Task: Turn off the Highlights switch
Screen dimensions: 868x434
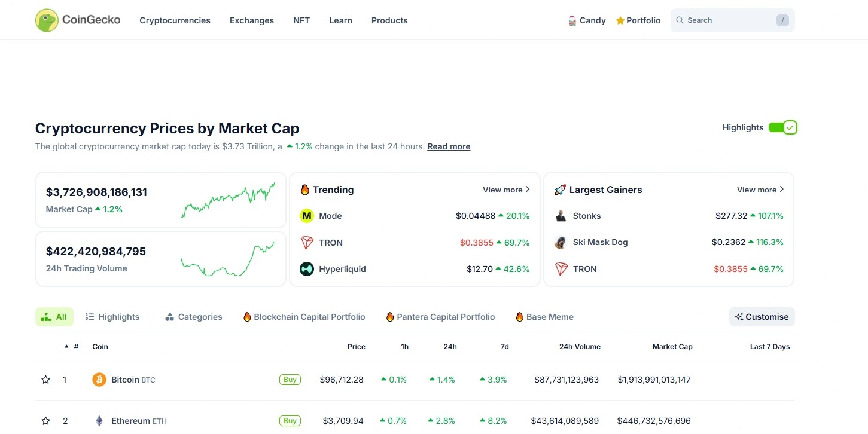Action: click(x=782, y=127)
